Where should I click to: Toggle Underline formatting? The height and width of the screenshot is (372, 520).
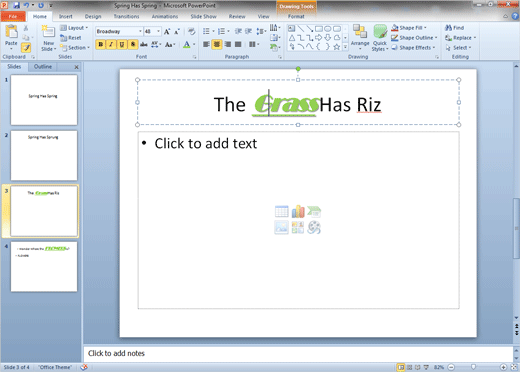pyautogui.click(x=122, y=44)
